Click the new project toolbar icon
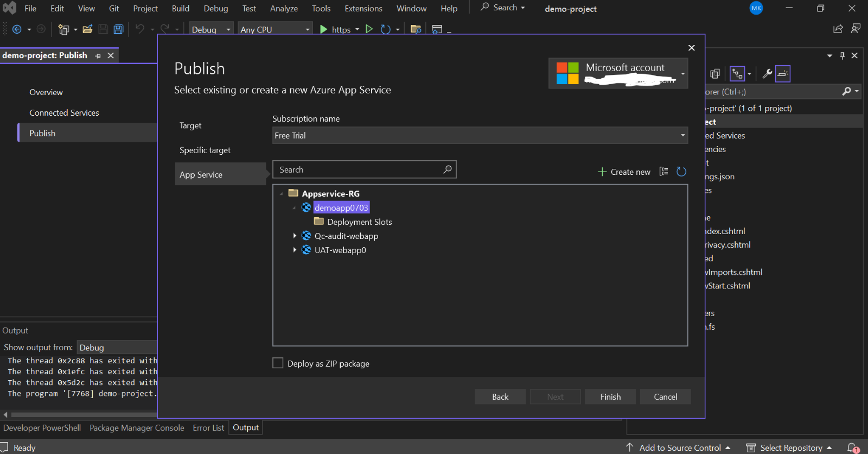The image size is (868, 454). 63,29
